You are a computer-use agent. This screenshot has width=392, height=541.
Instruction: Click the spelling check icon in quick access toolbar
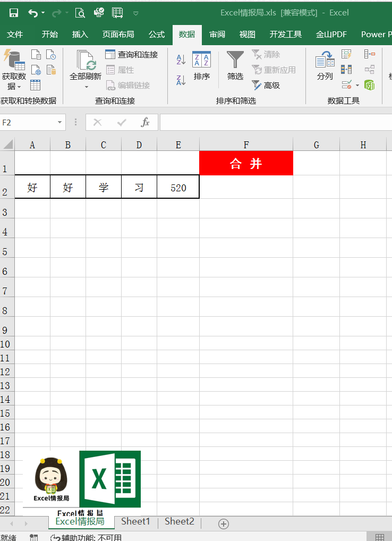pyautogui.click(x=99, y=13)
